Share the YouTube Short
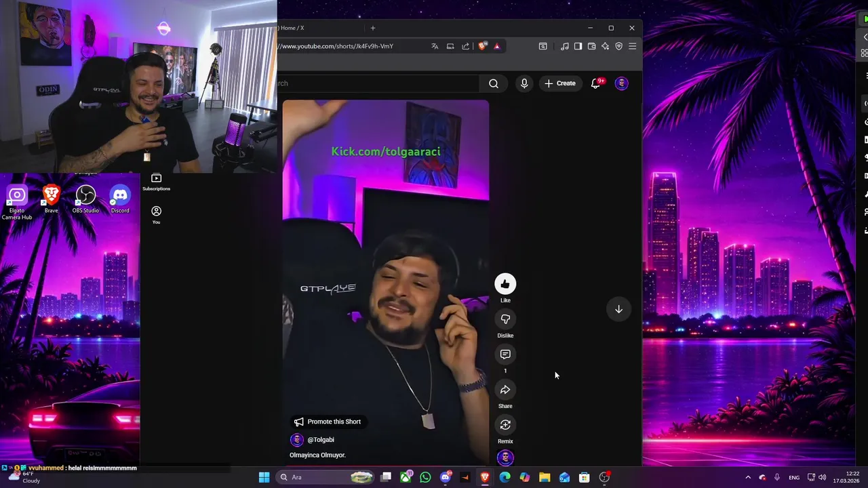This screenshot has width=868, height=488. tap(505, 390)
